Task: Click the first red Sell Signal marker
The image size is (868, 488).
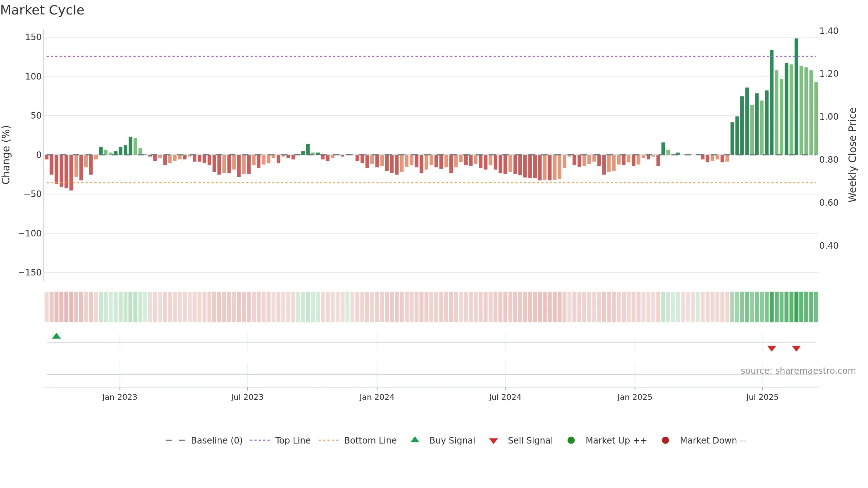Action: (x=771, y=348)
